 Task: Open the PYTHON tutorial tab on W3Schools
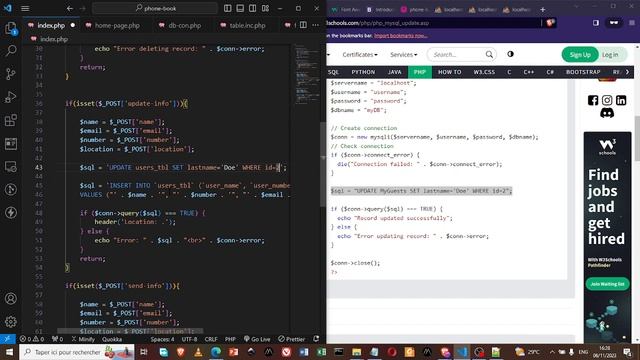point(363,72)
